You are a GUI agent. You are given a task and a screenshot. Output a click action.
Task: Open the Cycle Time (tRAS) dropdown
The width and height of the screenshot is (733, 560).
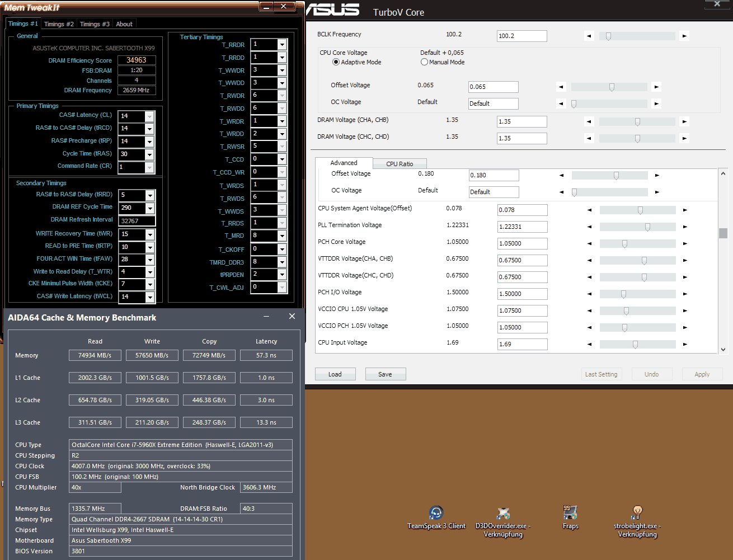149,154
